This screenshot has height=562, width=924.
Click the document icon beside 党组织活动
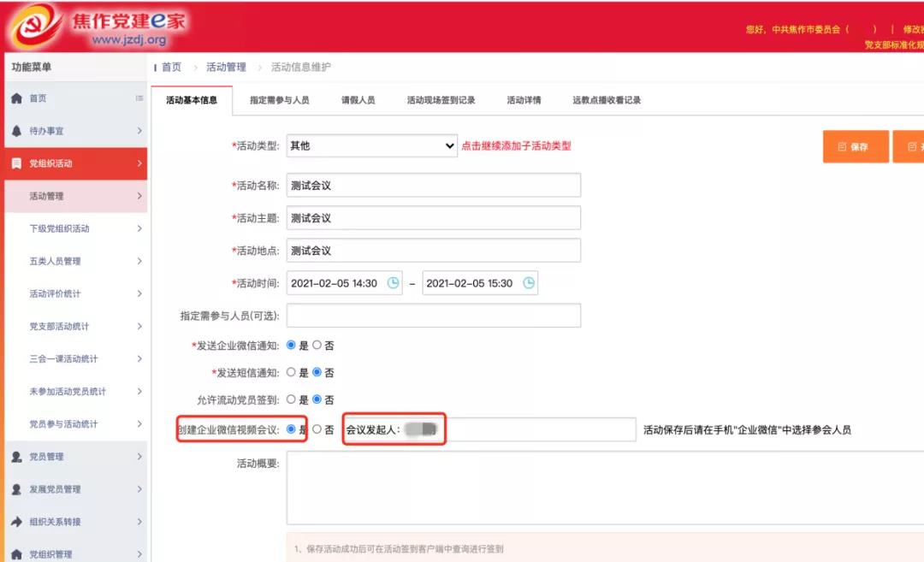[16, 163]
